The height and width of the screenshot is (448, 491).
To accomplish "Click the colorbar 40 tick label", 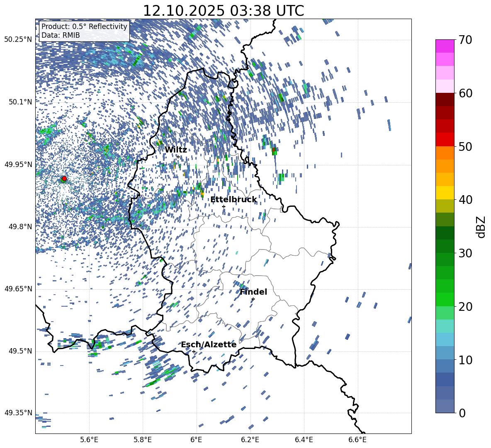I will pyautogui.click(x=466, y=200).
